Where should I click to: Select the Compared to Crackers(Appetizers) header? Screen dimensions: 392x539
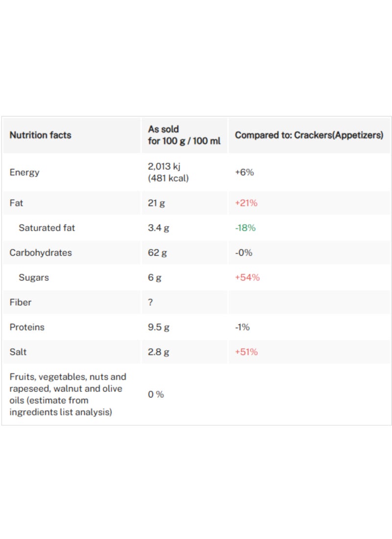point(309,135)
